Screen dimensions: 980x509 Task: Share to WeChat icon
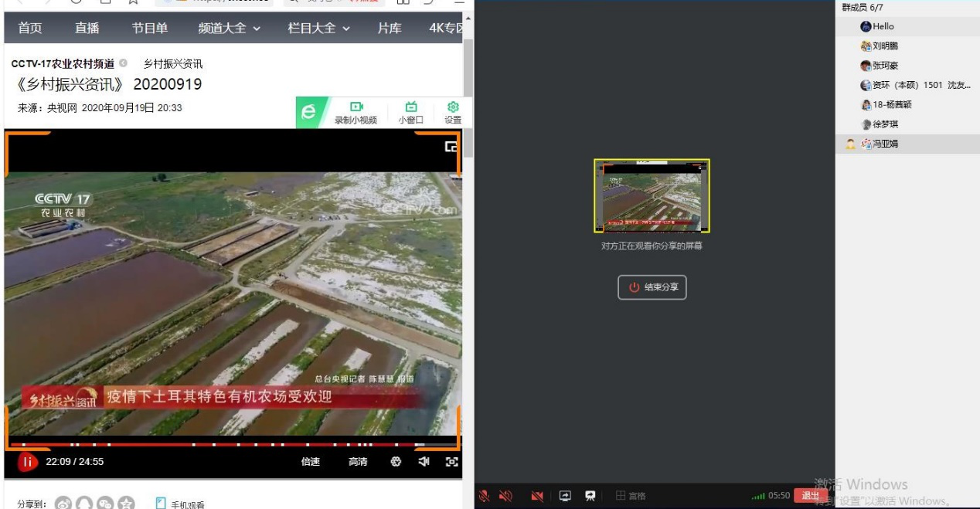[104, 504]
